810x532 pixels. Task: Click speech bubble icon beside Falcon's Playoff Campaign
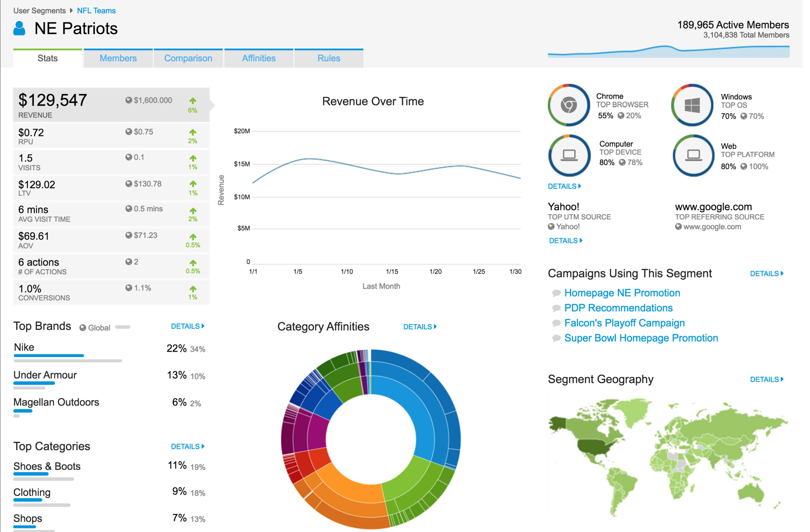pos(556,323)
